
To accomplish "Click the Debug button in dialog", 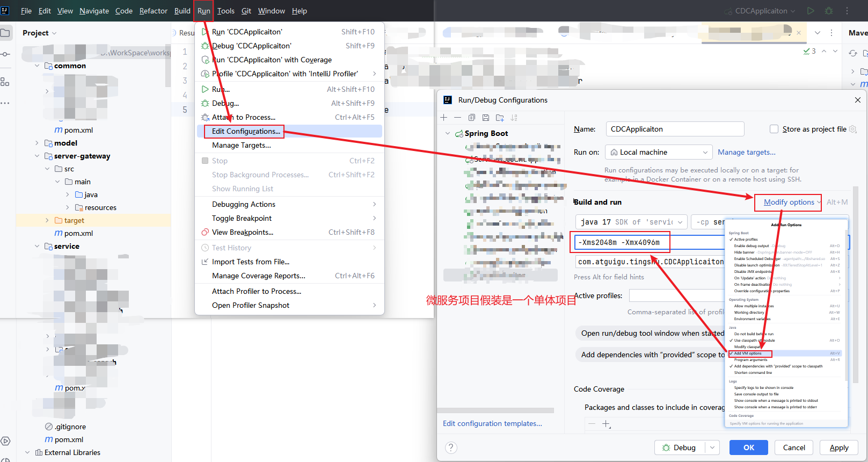I will click(x=680, y=447).
